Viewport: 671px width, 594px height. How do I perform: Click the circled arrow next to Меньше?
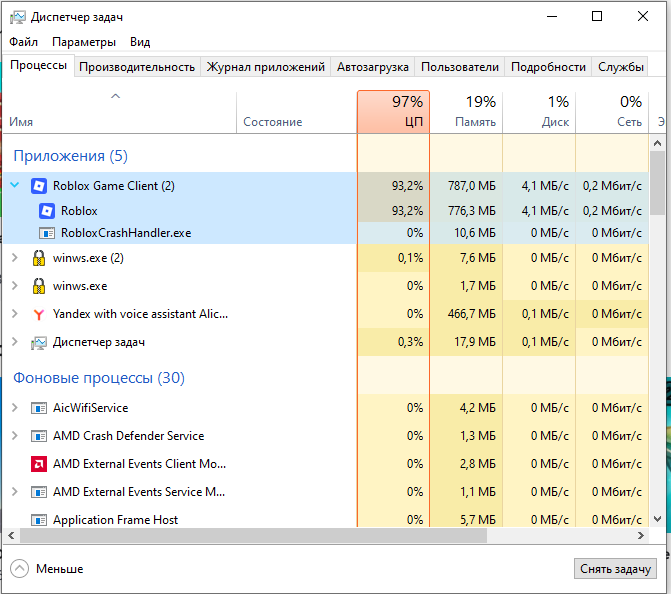tap(19, 569)
